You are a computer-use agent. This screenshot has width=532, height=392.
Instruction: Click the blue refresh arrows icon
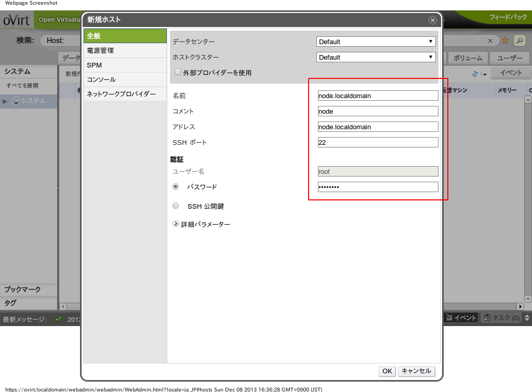[x=475, y=74]
